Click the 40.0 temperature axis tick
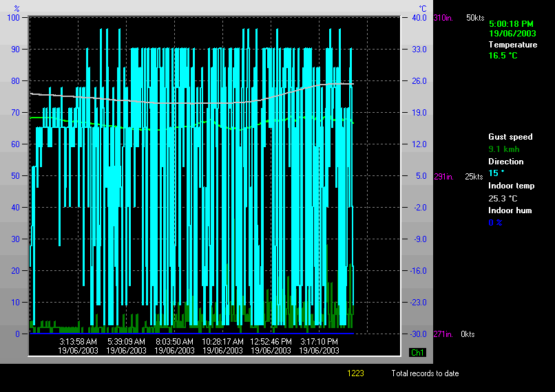This screenshot has width=555, height=392. click(x=419, y=18)
